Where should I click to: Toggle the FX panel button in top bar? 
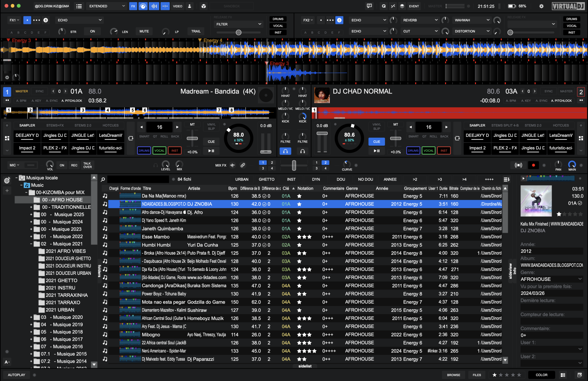point(133,6)
